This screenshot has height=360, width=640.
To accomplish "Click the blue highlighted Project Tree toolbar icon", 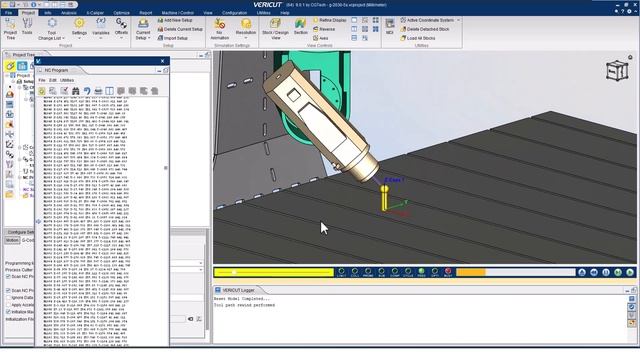I will [x=22, y=65].
